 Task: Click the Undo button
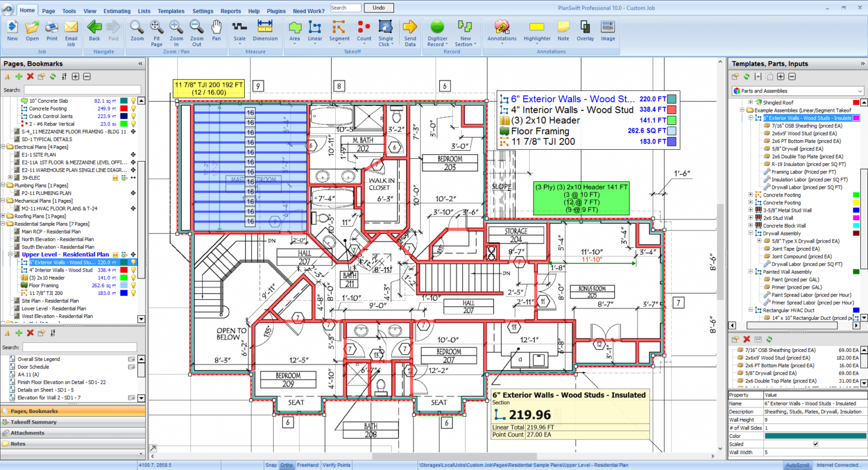(x=379, y=7)
